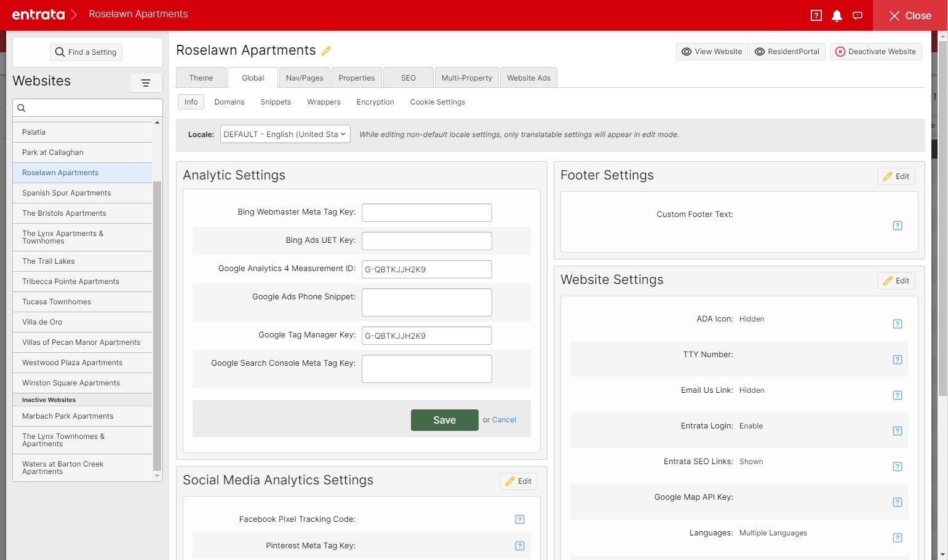
Task: Click the Google Analytics 4 Measurement ID field
Action: tap(427, 269)
